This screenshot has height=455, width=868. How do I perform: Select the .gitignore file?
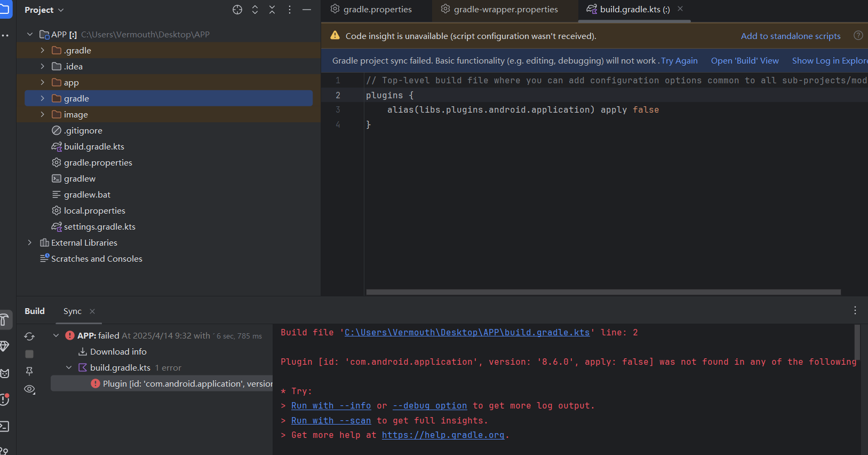[77, 130]
